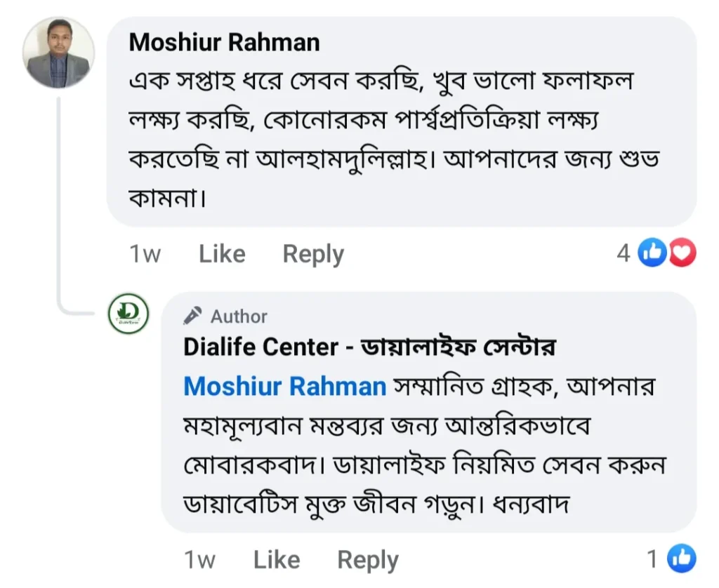719x588 pixels.
Task: Click the red heart reaction icon
Action: click(x=682, y=253)
